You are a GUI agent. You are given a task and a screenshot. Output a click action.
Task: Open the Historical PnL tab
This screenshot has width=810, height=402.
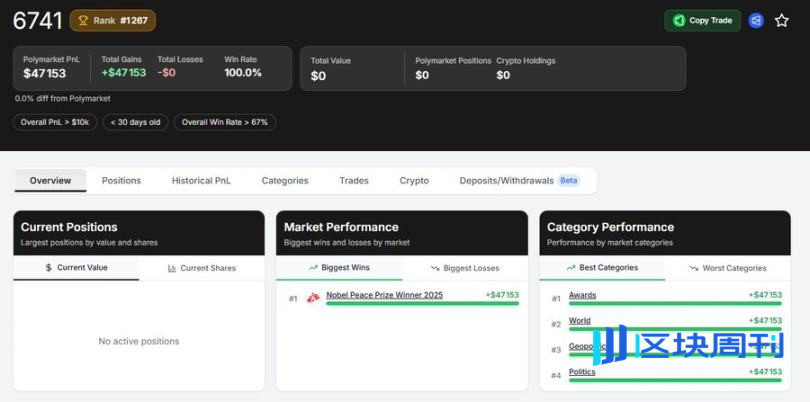pyautogui.click(x=201, y=181)
